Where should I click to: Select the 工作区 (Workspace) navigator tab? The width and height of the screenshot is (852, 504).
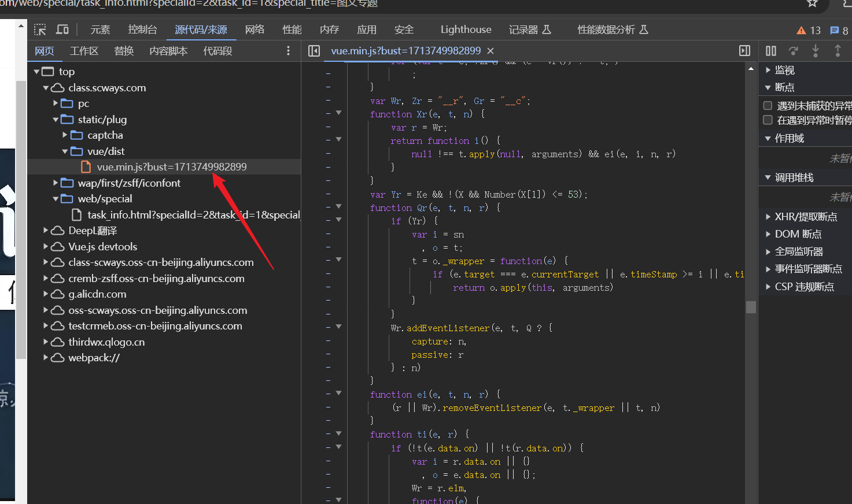pos(84,51)
